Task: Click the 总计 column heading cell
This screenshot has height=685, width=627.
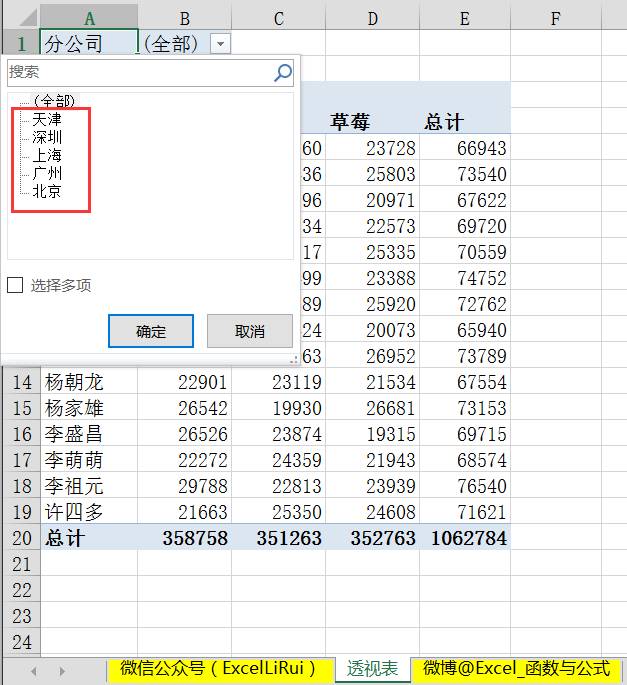Action: click(465, 121)
